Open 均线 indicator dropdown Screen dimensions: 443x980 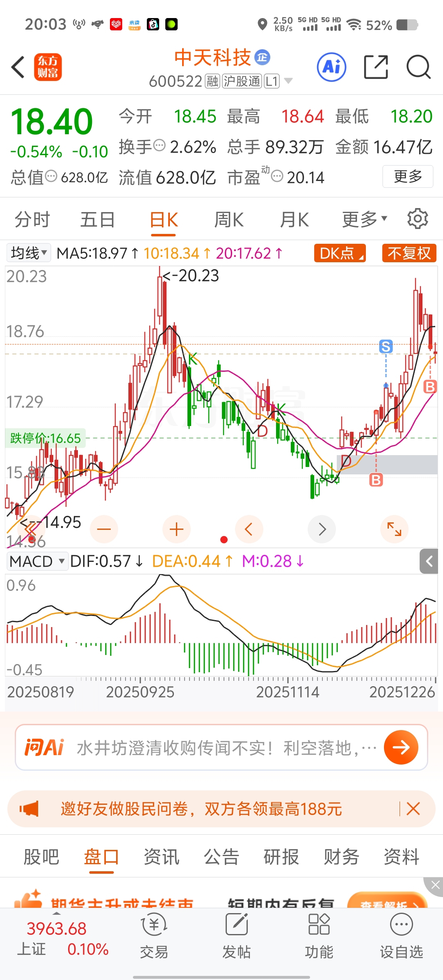(x=29, y=253)
